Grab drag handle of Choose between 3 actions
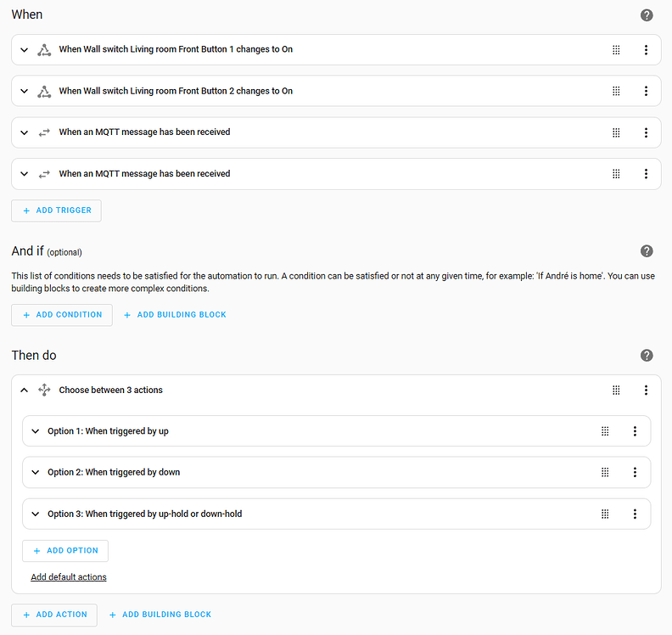This screenshot has height=635, width=672. tap(616, 391)
